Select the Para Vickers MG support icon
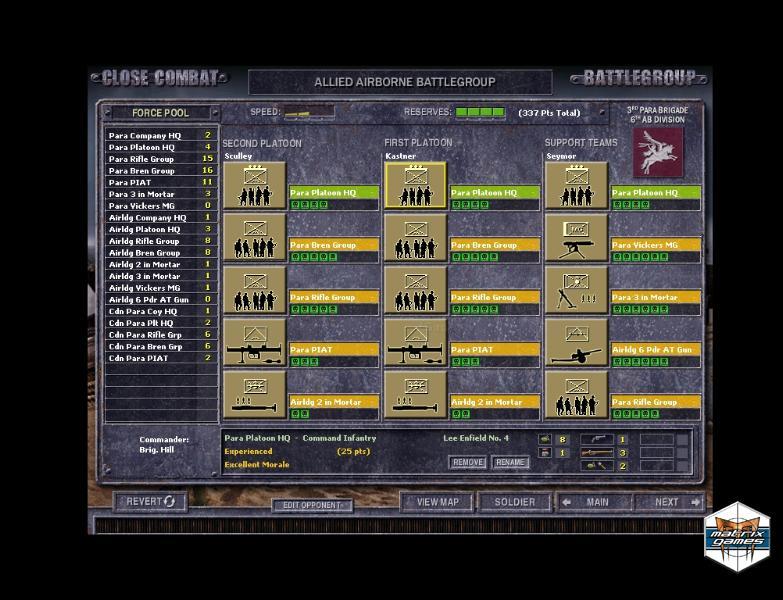This screenshot has height=600, width=783. pos(576,238)
